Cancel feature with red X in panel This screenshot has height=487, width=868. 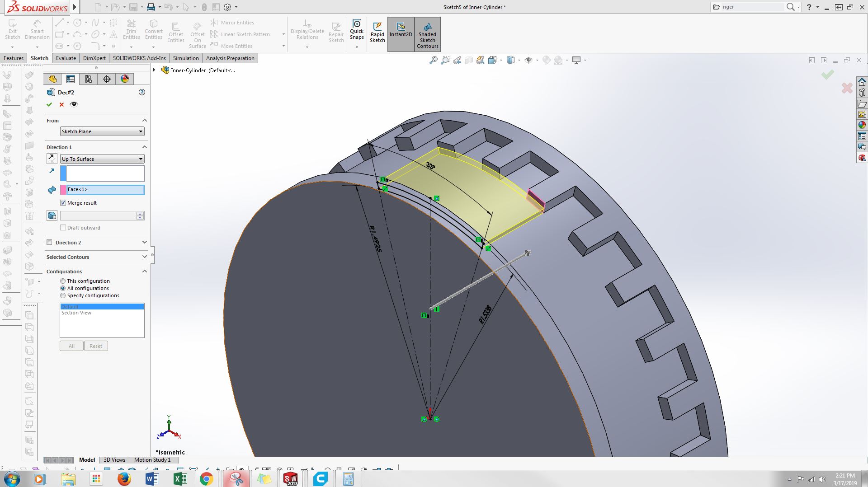click(62, 104)
